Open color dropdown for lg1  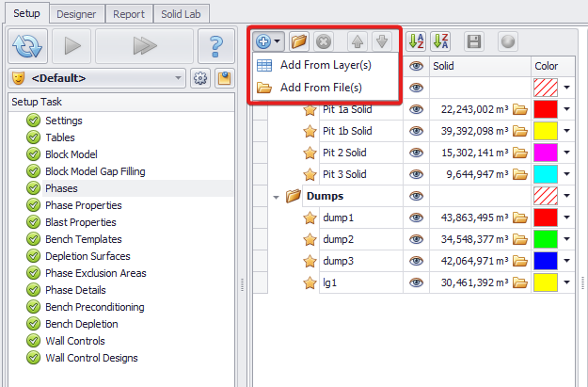(x=566, y=282)
